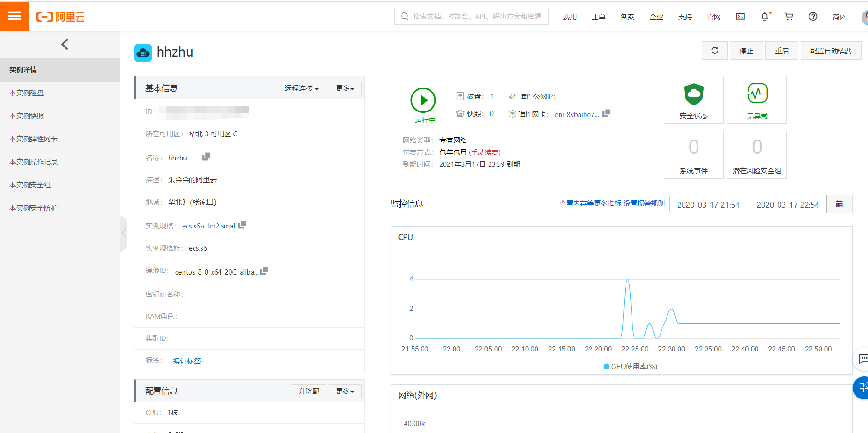The height and width of the screenshot is (433, 868).
Task: Copy the elastic NIC ID
Action: point(606,113)
